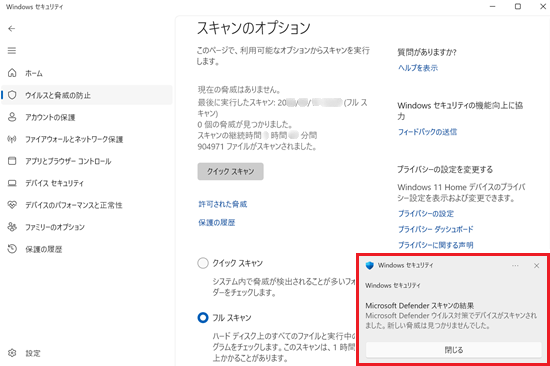
Task: Select the フル スキャン radio button
Action: click(x=203, y=318)
